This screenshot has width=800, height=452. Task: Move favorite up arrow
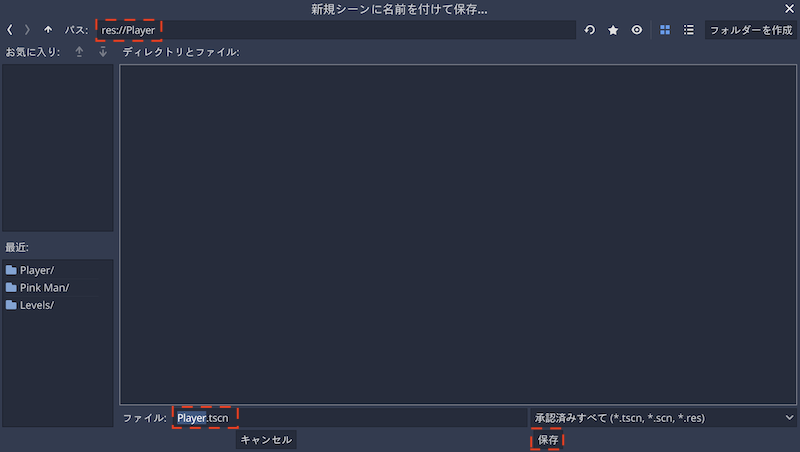click(79, 52)
